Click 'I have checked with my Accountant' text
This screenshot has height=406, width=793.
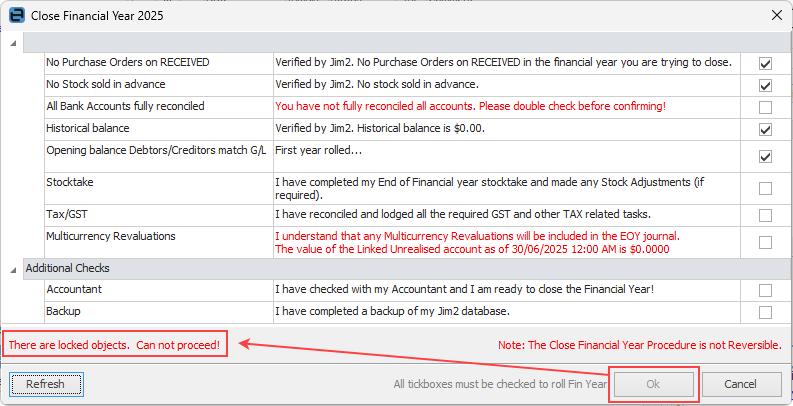coord(465,290)
